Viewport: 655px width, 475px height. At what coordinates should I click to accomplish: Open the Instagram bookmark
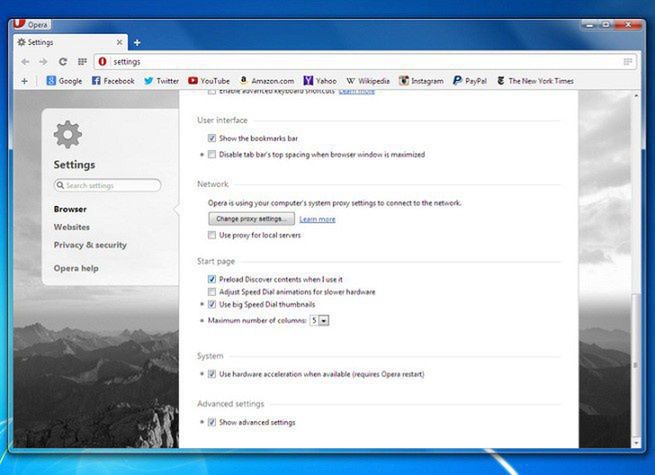point(421,81)
